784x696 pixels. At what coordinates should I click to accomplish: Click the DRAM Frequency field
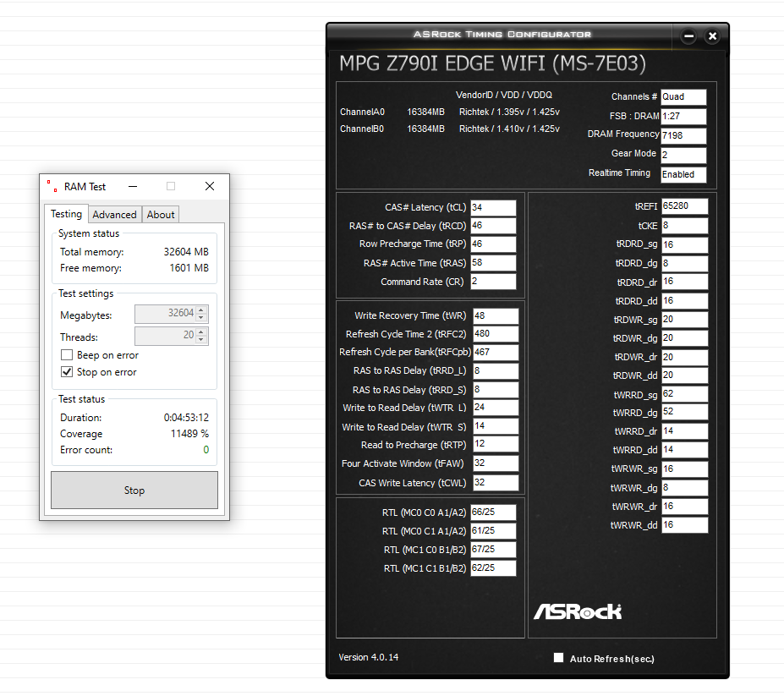683,135
